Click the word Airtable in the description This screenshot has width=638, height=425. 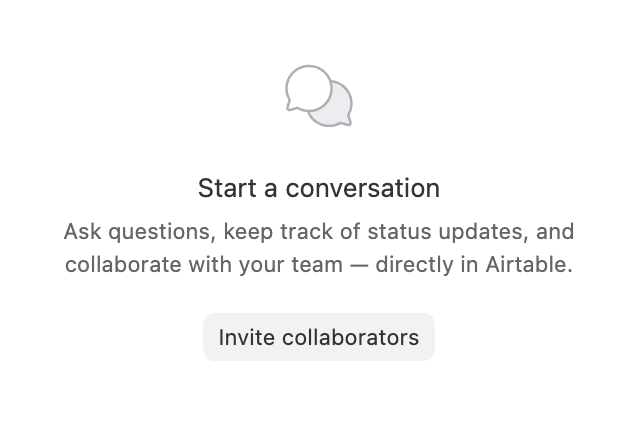tap(528, 266)
